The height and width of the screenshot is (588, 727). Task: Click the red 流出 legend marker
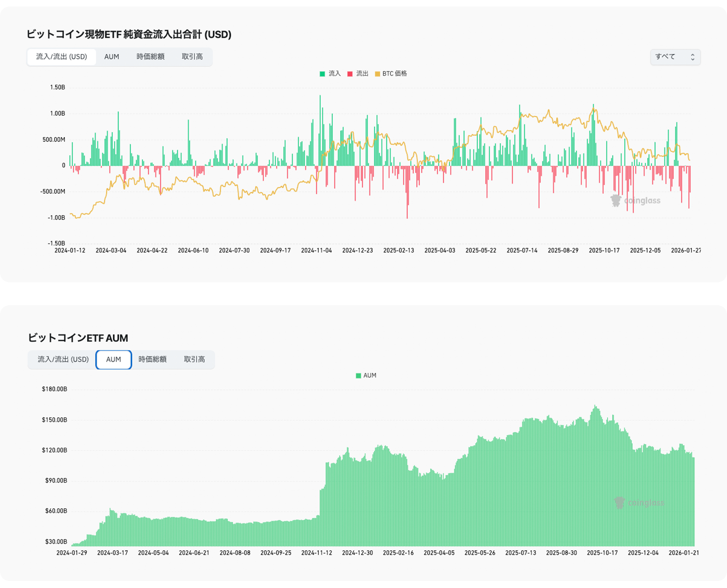click(x=350, y=73)
